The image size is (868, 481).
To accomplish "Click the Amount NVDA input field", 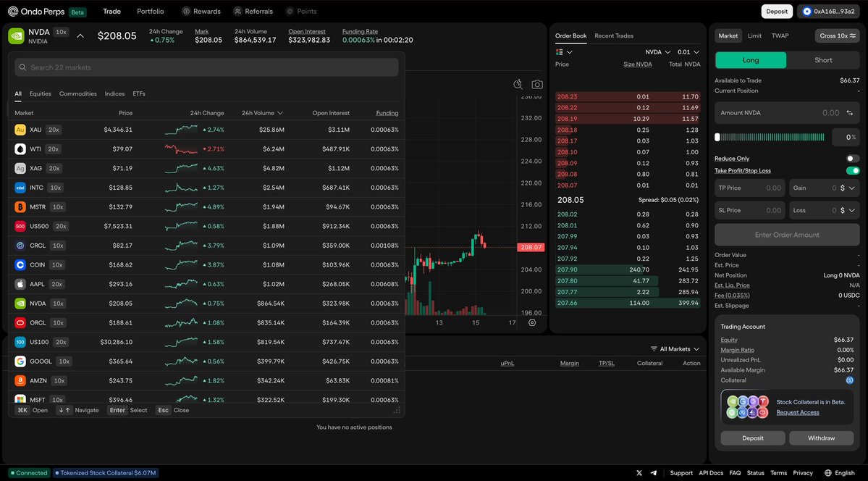I will pos(787,113).
